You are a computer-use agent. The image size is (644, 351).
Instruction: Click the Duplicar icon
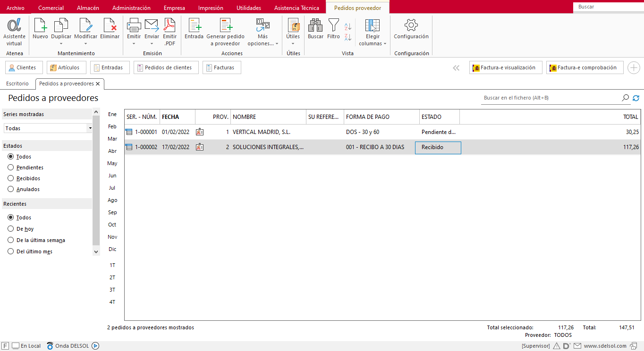[61, 25]
